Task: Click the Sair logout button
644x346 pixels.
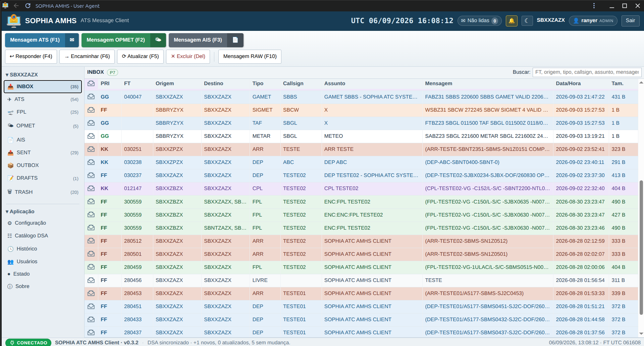Action: pyautogui.click(x=630, y=20)
